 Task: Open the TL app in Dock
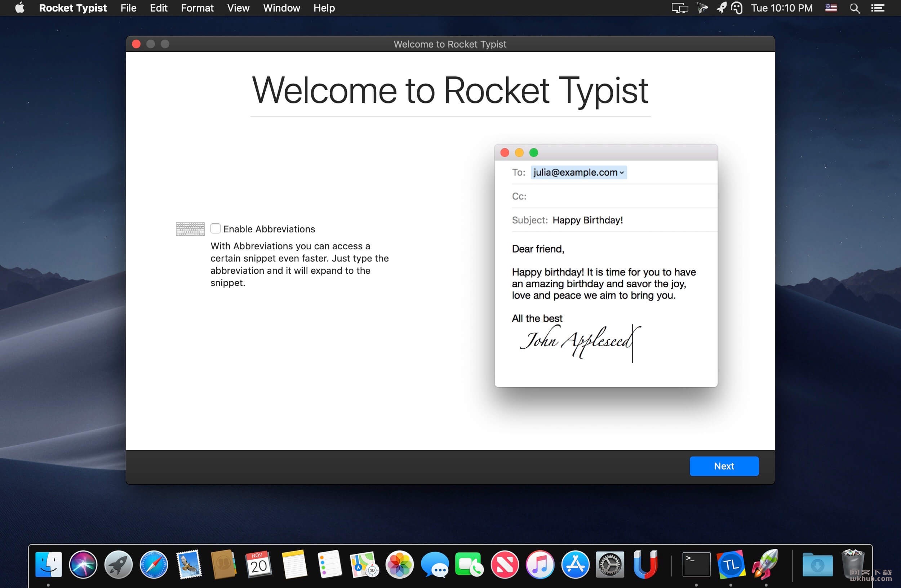coord(731,565)
